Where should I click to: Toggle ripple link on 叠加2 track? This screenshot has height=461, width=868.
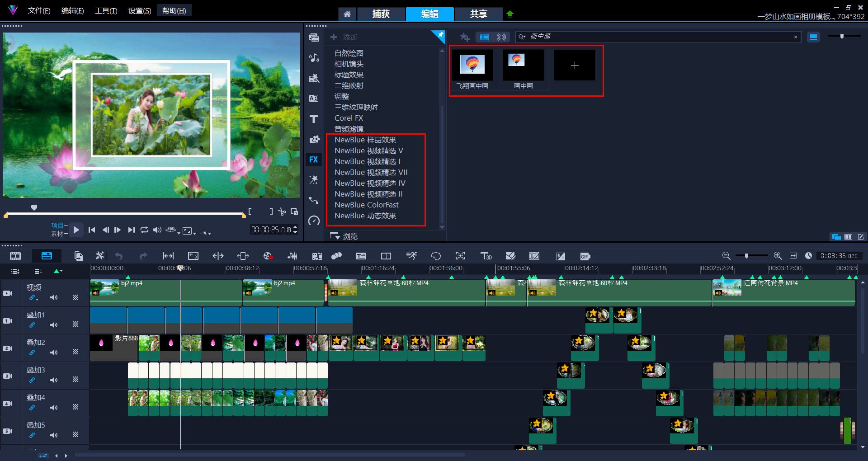(32, 353)
